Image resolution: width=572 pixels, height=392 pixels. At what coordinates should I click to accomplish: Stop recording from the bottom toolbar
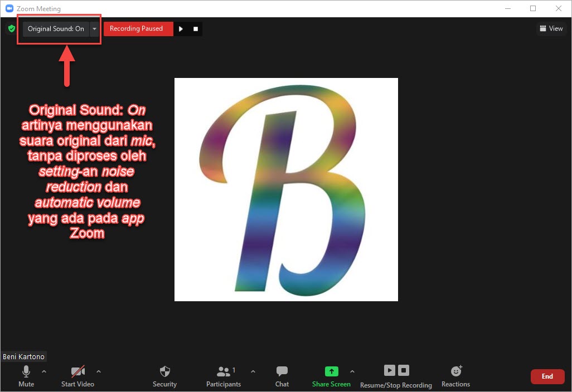[x=404, y=370]
